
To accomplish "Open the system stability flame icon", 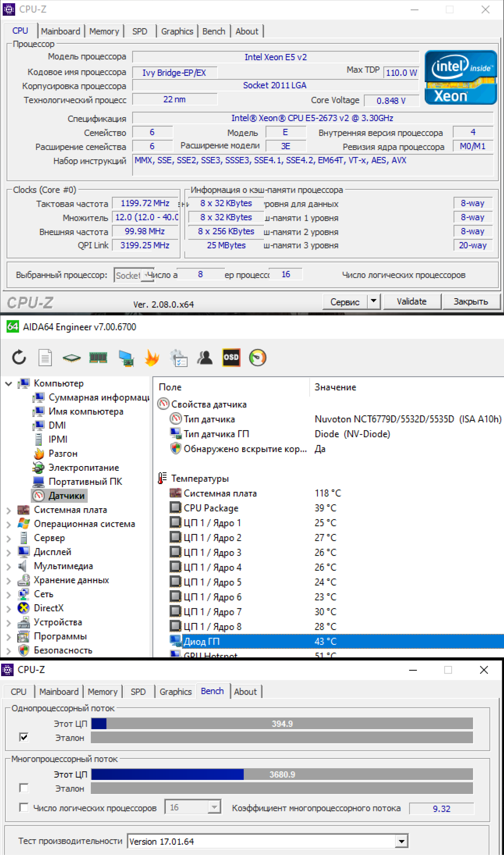I will pos(152,357).
